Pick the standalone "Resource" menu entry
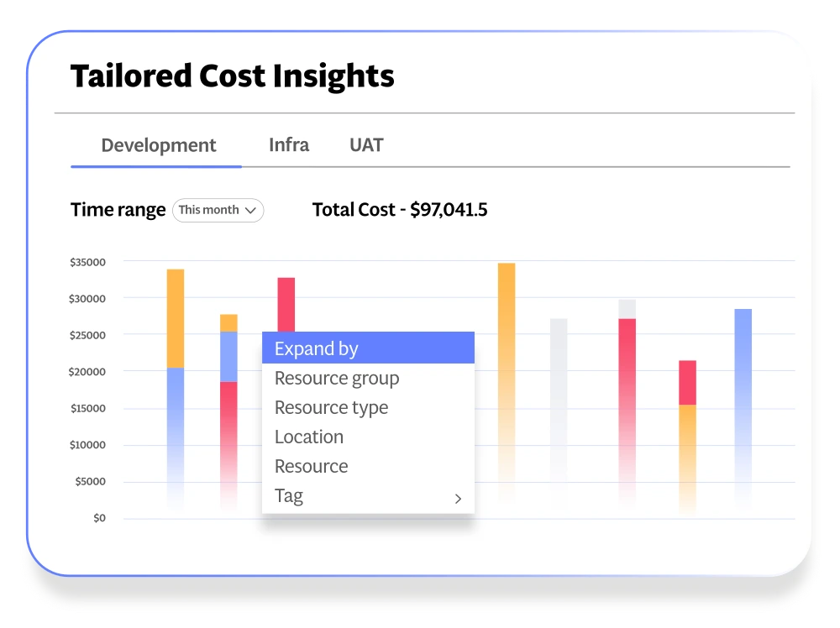 coord(311,467)
